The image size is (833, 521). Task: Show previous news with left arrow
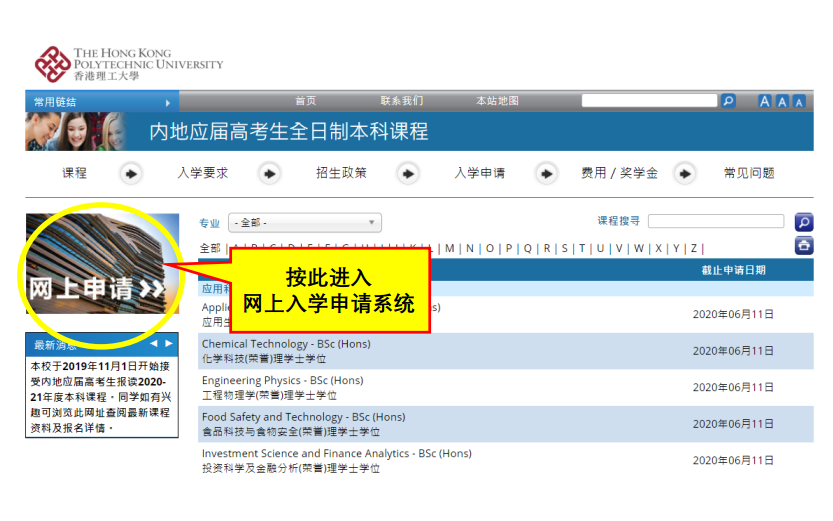(154, 344)
